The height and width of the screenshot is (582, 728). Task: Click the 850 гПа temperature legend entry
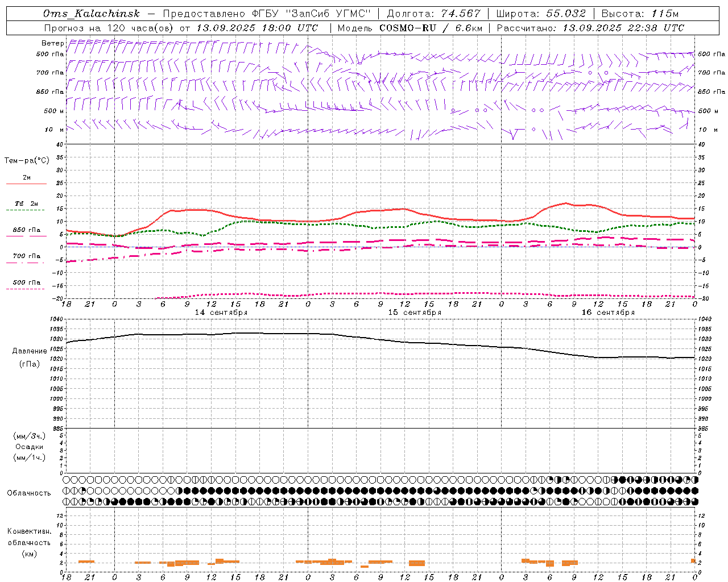(27, 230)
